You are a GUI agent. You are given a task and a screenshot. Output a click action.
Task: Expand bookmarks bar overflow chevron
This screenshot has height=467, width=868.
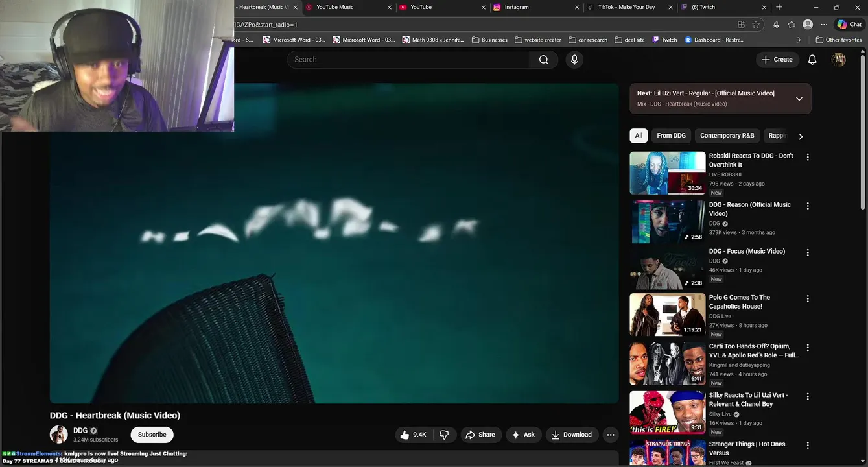pos(799,40)
